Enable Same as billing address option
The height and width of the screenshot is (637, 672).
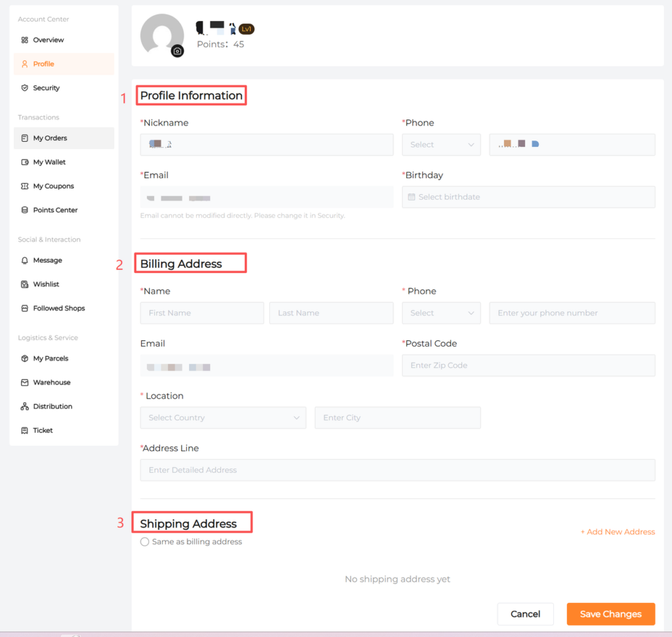pyautogui.click(x=145, y=542)
